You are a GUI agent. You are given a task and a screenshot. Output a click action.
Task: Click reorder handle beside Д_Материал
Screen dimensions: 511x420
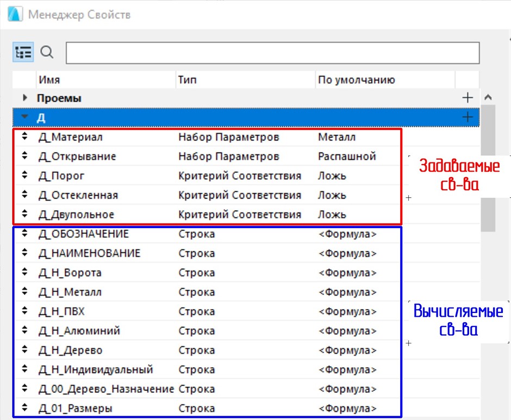(24, 137)
